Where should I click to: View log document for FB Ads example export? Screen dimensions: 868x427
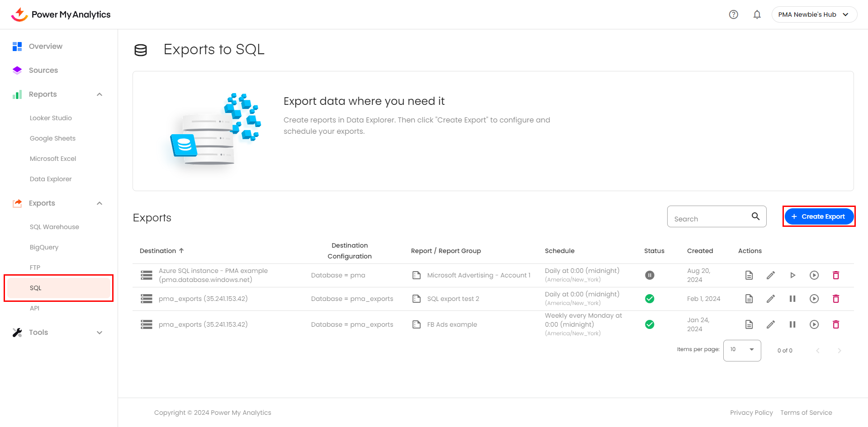[x=749, y=324]
